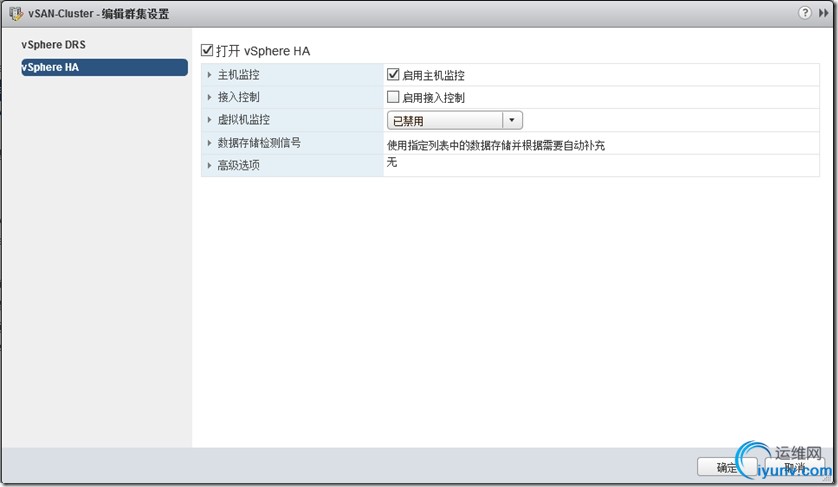Expand the 数据存储检测信号 section
This screenshot has height=487, width=838.
(x=210, y=143)
